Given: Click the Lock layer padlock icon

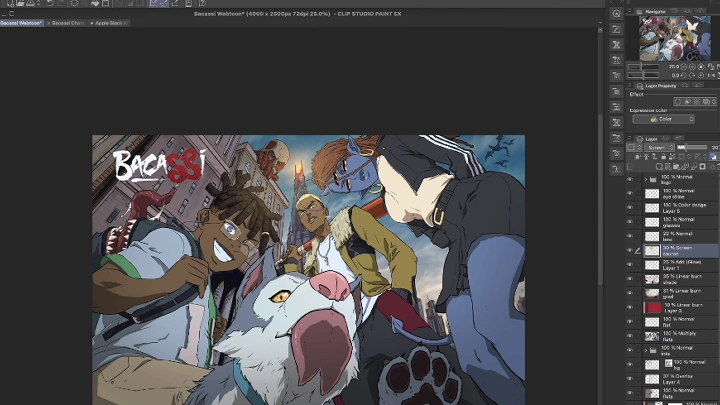Looking at the screenshot, I should [664, 157].
